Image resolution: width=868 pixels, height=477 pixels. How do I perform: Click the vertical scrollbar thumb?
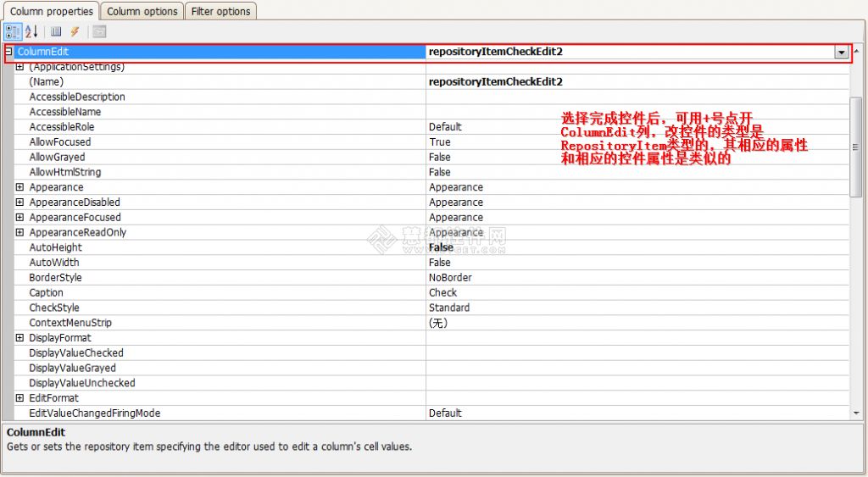point(856,147)
